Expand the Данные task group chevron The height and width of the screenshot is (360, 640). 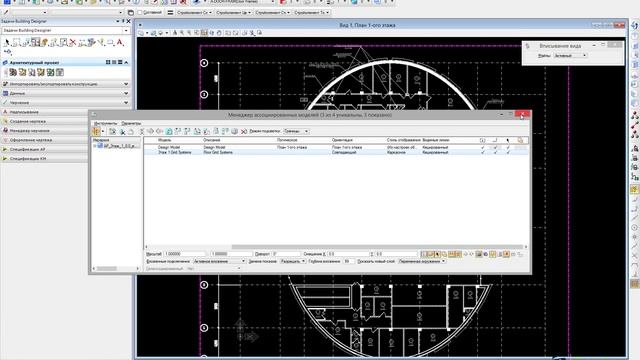pos(126,93)
